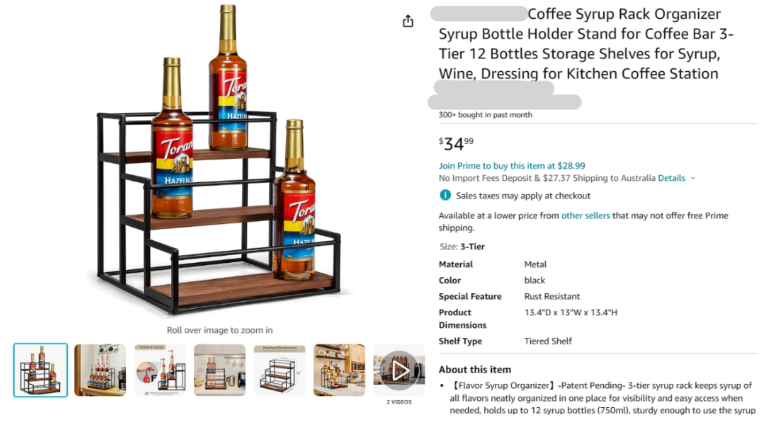Select sixth thumbnail showing coffee station scene
The height and width of the screenshot is (422, 763).
[x=339, y=370]
